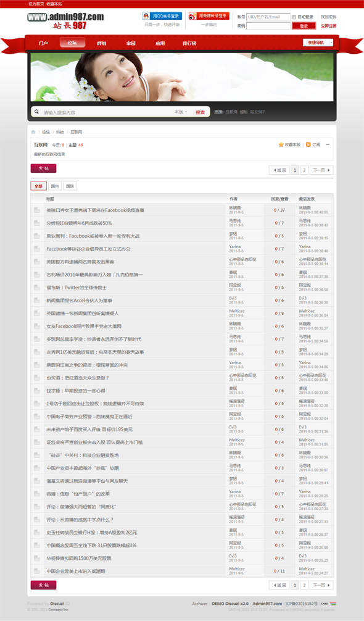Screen dimensions: 364x621
Task: Click the bride photo banner
Action: pos(182,77)
